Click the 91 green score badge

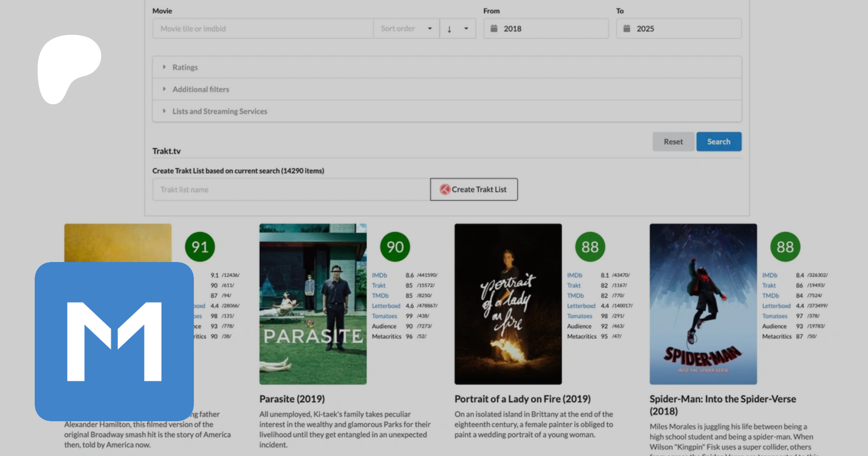[200, 247]
